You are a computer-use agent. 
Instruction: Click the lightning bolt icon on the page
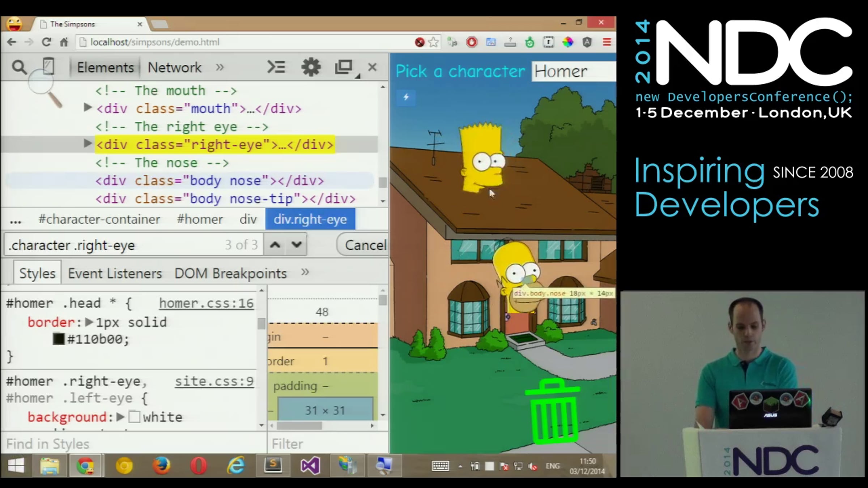pyautogui.click(x=406, y=97)
